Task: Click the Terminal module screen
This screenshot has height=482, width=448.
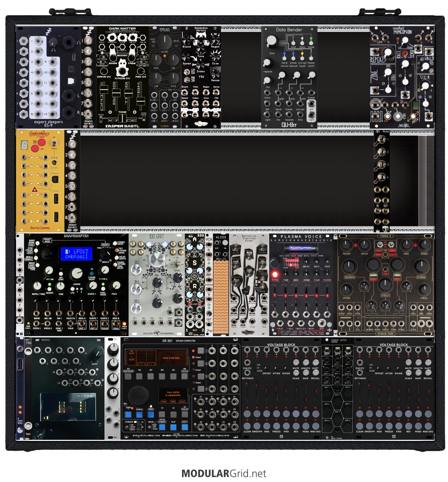Action: 68,407
